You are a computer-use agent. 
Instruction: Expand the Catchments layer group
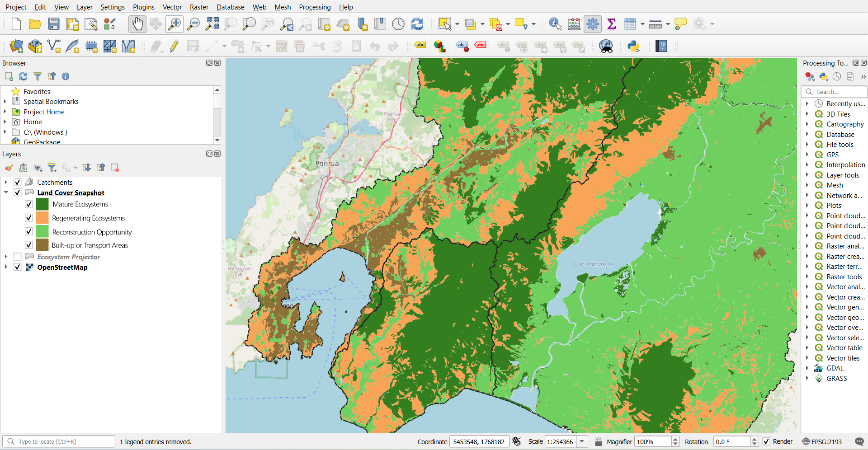pos(6,182)
